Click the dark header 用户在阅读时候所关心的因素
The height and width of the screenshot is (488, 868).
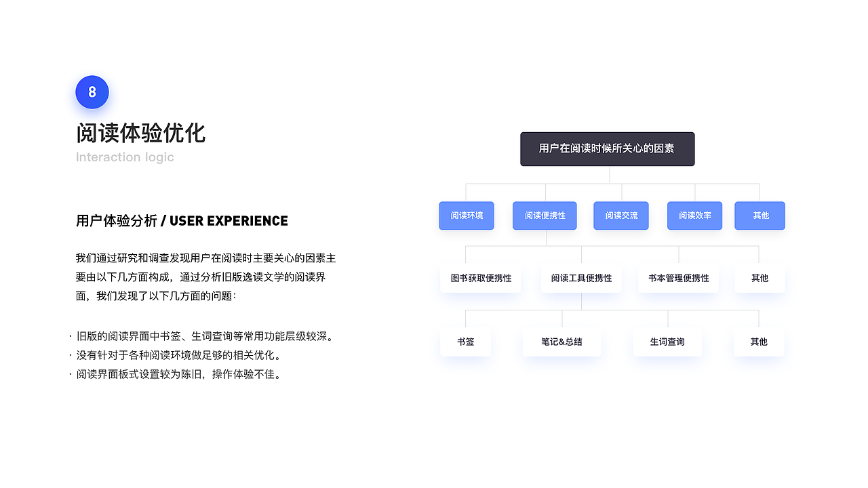pos(607,149)
